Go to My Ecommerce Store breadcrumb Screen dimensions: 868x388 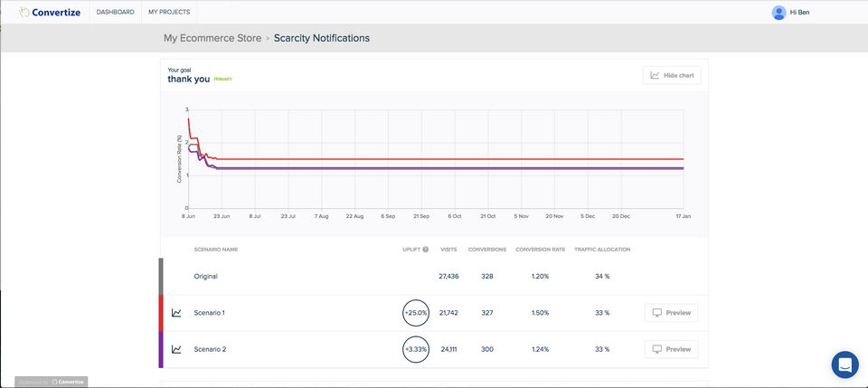212,38
